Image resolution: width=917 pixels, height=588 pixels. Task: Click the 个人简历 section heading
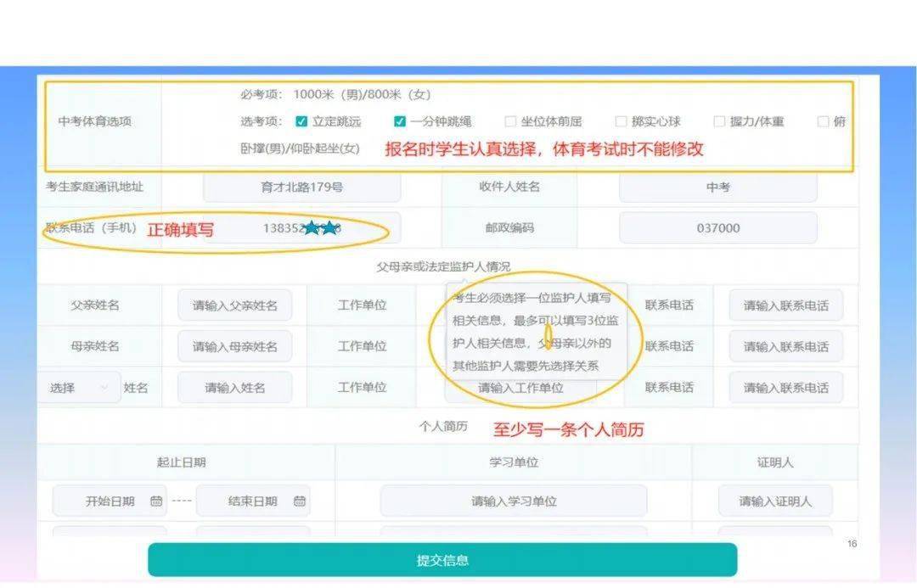443,427
